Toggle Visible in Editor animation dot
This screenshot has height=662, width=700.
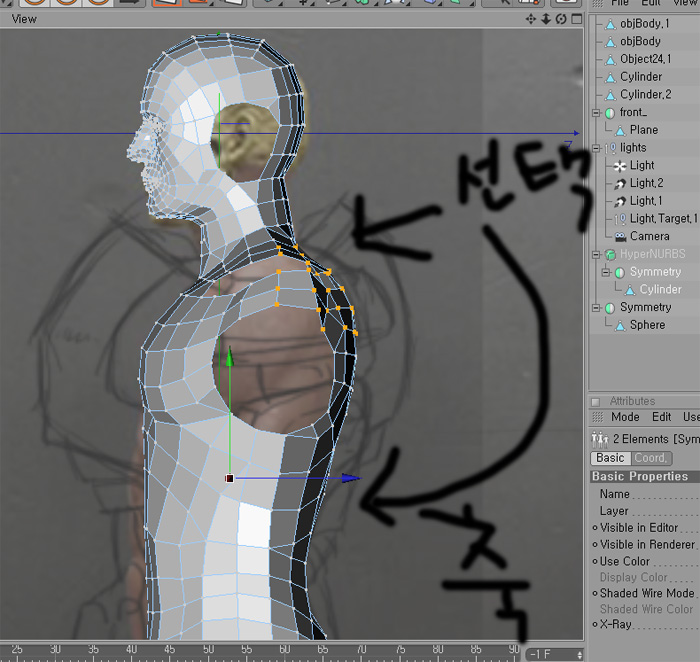[x=595, y=528]
